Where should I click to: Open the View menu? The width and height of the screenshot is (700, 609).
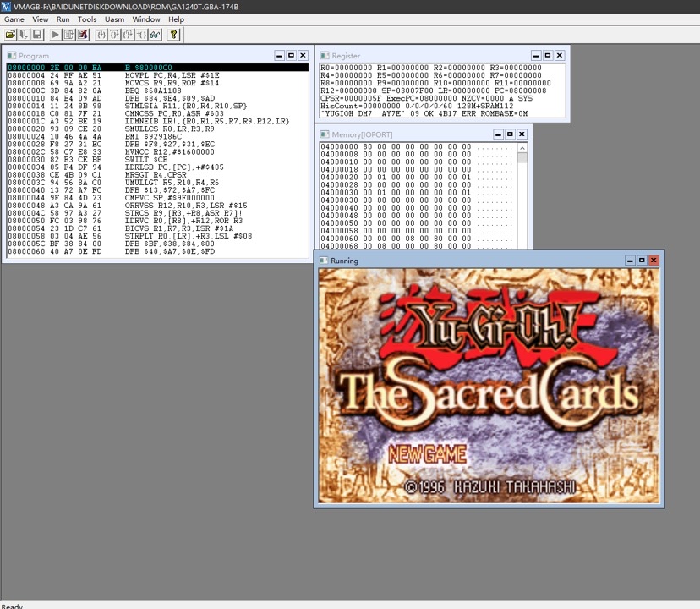click(x=41, y=19)
